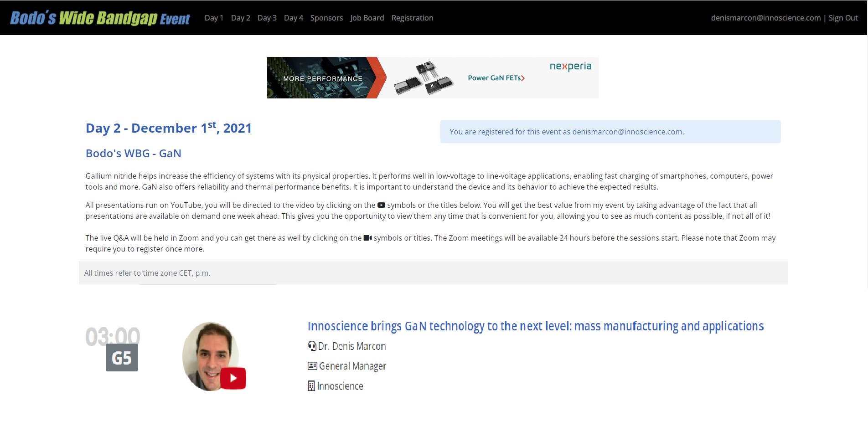Click the Nexperia Power GaN FETs banner

pyautogui.click(x=433, y=77)
